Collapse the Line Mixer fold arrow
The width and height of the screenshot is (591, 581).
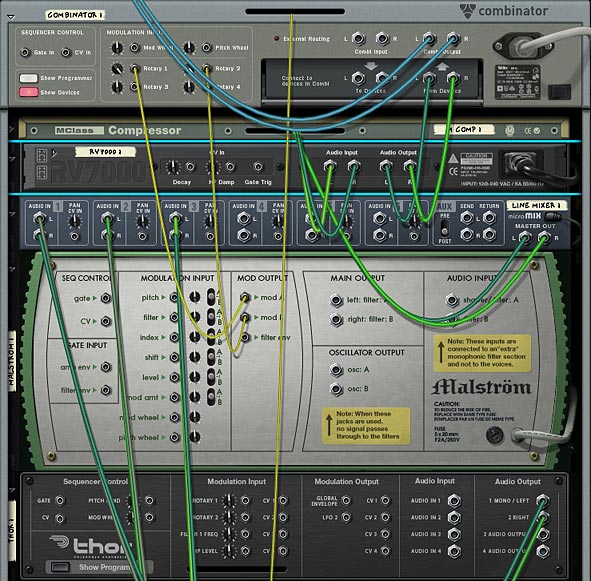[x=11, y=214]
